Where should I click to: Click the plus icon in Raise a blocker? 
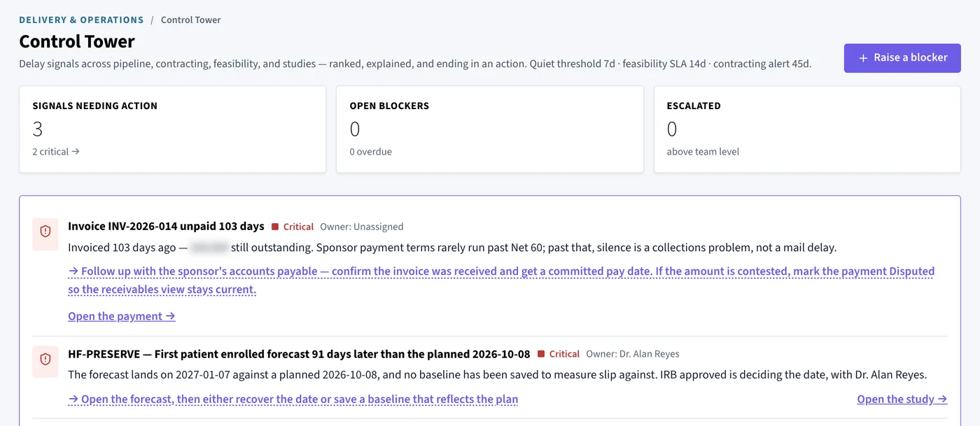863,58
